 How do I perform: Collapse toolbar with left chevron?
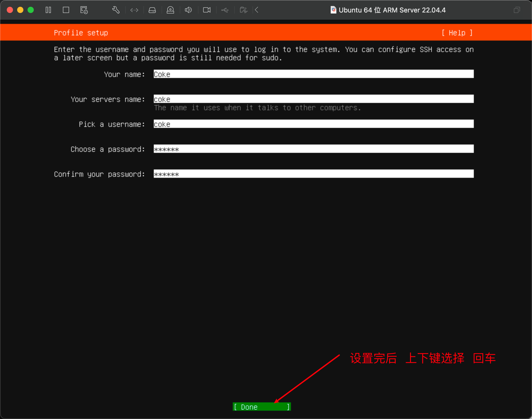(x=257, y=10)
